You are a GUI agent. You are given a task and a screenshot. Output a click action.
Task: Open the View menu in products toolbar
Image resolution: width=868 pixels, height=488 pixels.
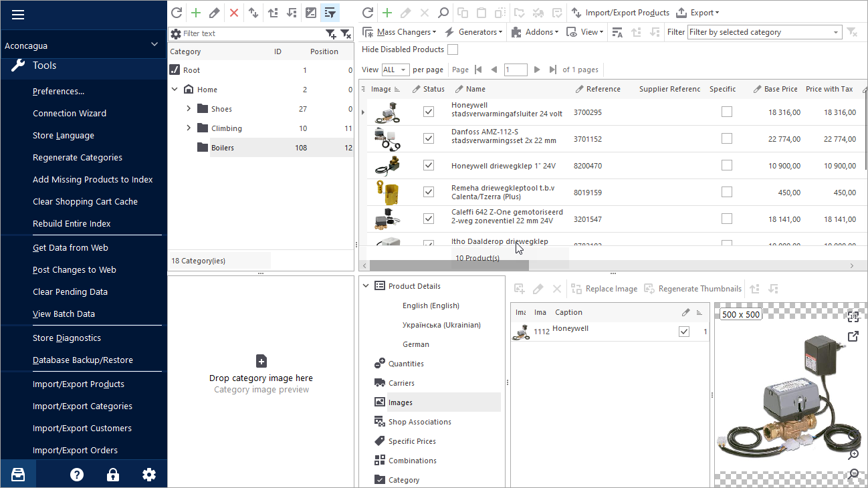click(584, 32)
